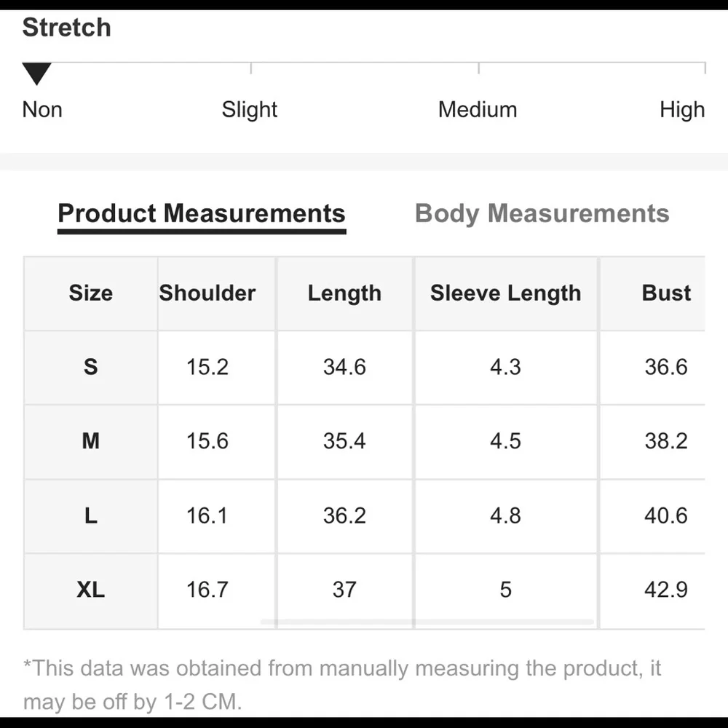Click the Sleeve Length column header
The image size is (728, 728).
point(506,293)
